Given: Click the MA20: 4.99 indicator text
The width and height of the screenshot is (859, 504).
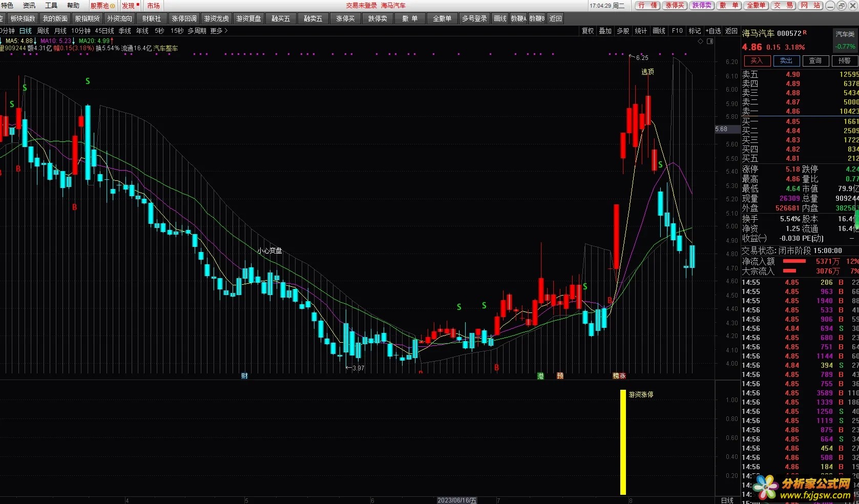Looking at the screenshot, I should (x=94, y=40).
